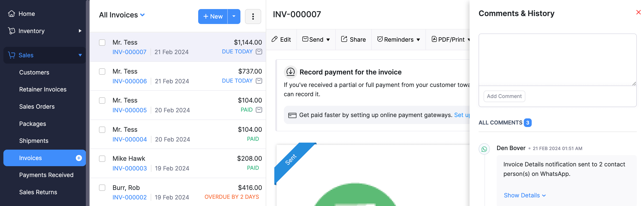Collapse the Sales section in the sidebar
This screenshot has height=206, width=644.
click(x=80, y=55)
